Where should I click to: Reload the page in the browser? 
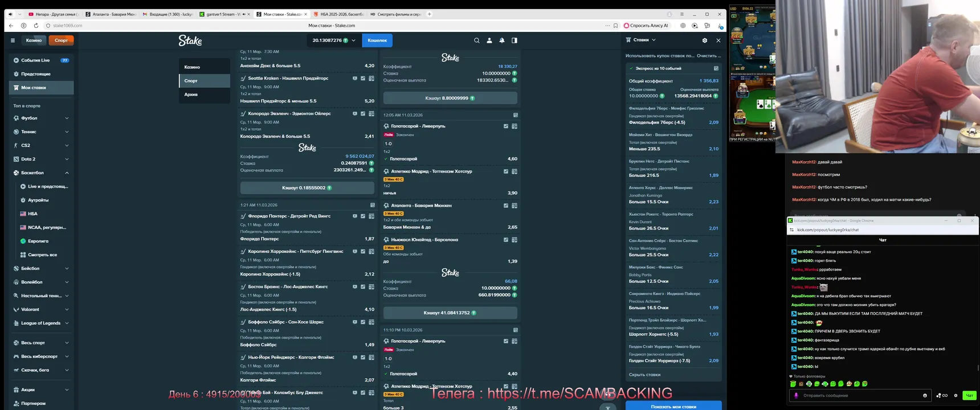pos(36,26)
